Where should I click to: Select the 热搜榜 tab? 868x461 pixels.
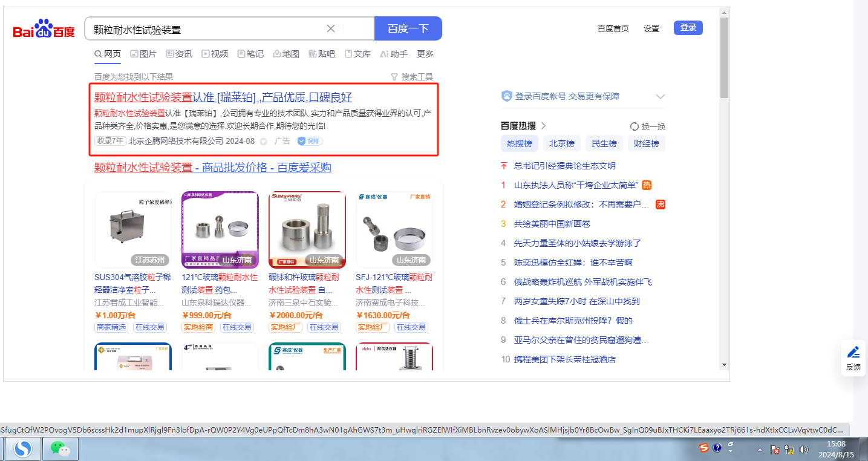(x=520, y=143)
